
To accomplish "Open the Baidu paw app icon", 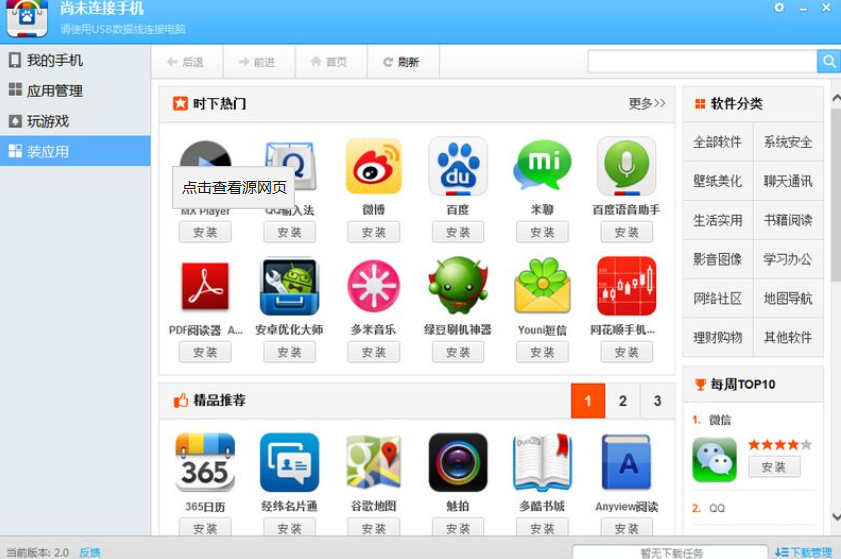I will (x=458, y=166).
